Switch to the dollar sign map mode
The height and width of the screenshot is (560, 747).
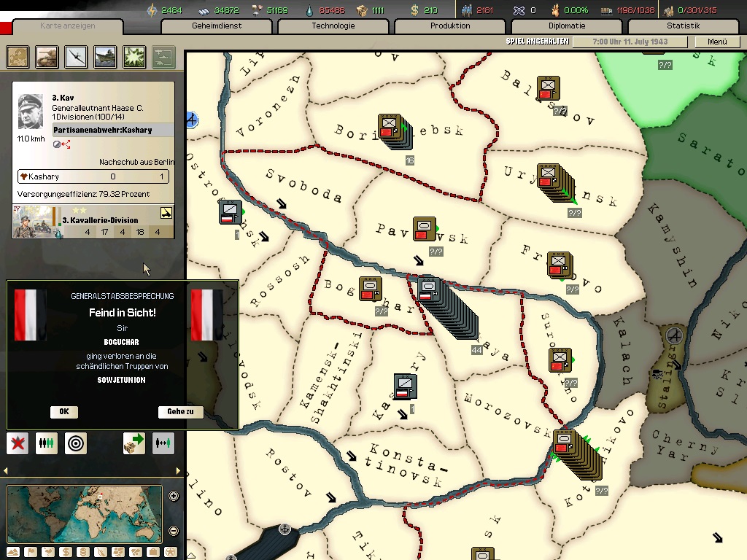click(66, 552)
